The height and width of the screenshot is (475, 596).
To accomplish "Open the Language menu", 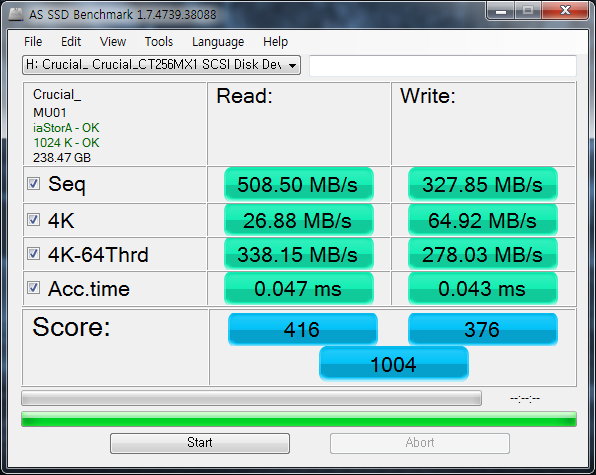I will [x=218, y=42].
